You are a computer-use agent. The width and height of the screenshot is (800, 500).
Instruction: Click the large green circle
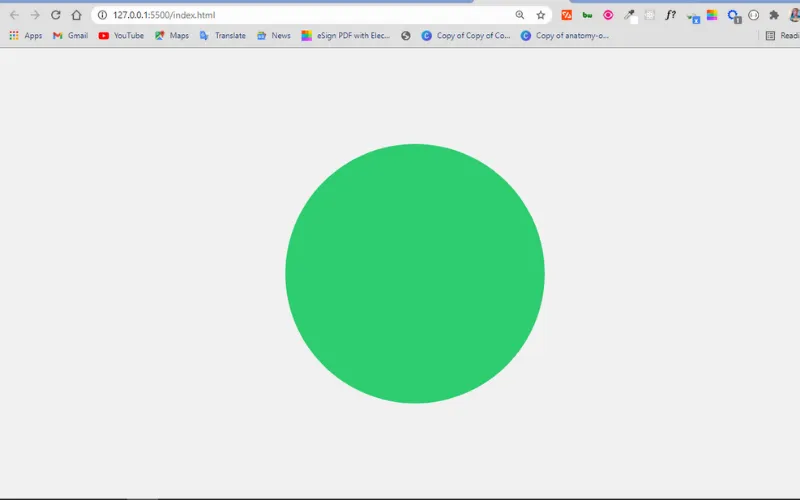[415, 273]
